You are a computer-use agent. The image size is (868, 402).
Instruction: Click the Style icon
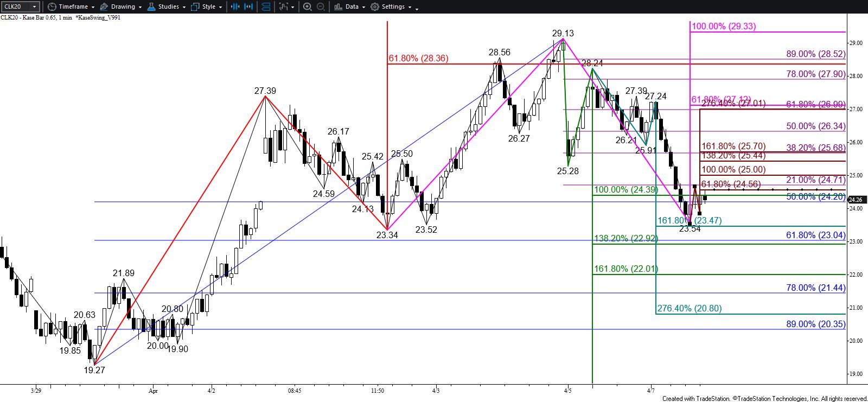click(x=196, y=7)
